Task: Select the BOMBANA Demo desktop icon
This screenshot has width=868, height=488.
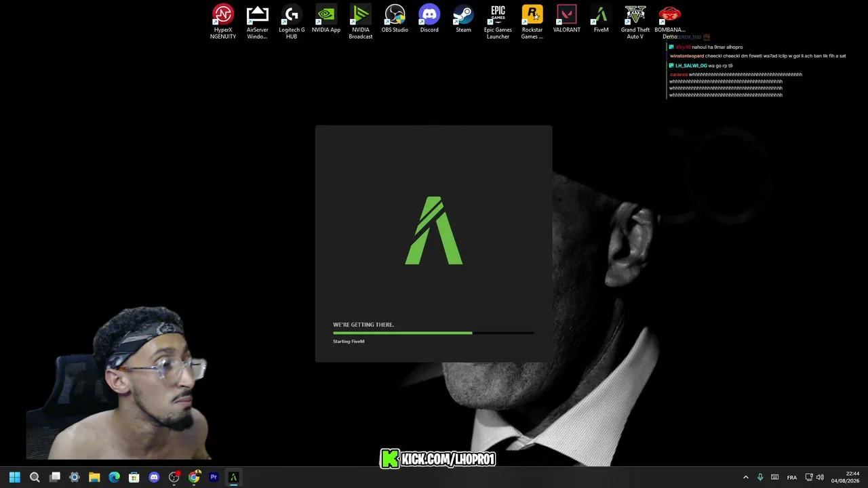Action: coord(670,22)
